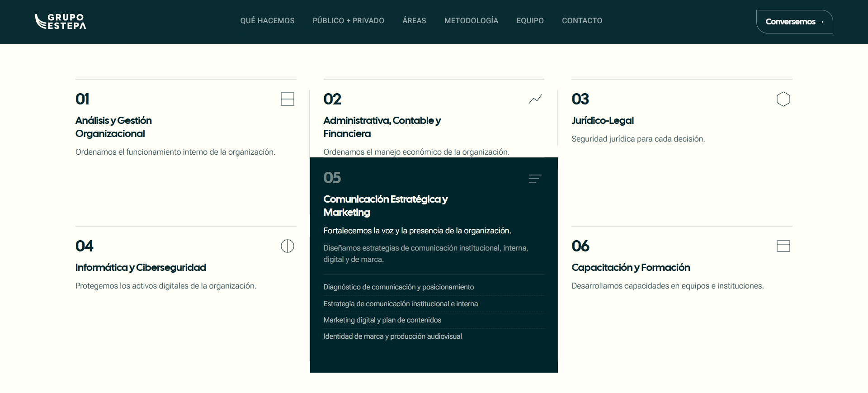The height and width of the screenshot is (393, 868).
Task: Click number 03 on Jurídico-Legal card
Action: (580, 99)
